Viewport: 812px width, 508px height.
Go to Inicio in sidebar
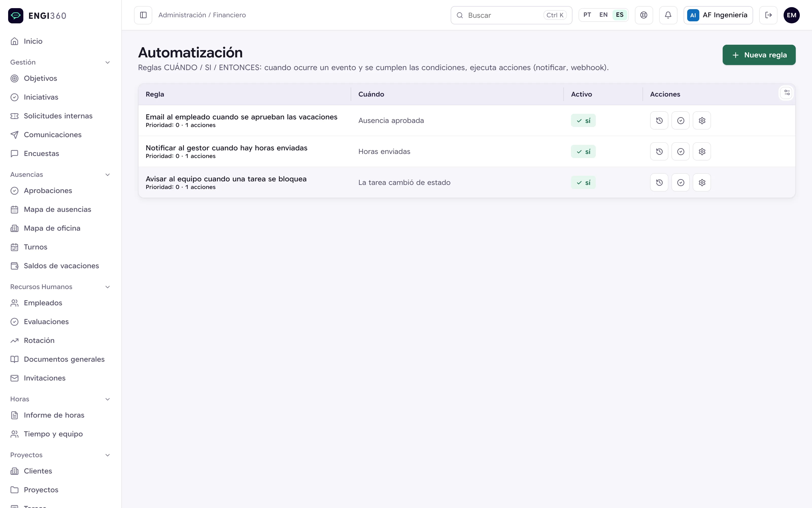[x=60, y=41]
